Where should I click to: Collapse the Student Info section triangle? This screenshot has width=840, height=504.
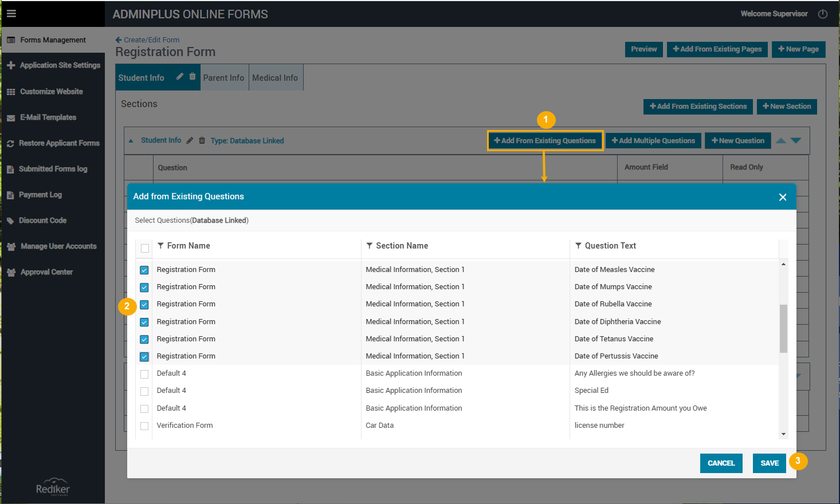click(x=131, y=141)
